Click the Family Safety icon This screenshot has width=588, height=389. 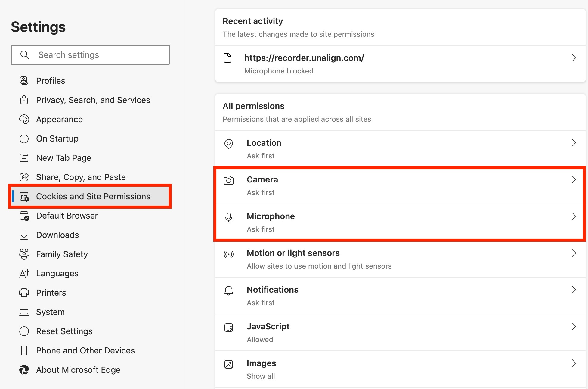point(24,254)
